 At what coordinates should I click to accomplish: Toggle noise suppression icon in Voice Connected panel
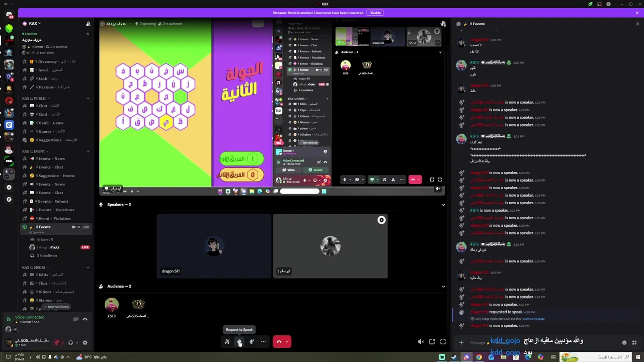(76, 319)
